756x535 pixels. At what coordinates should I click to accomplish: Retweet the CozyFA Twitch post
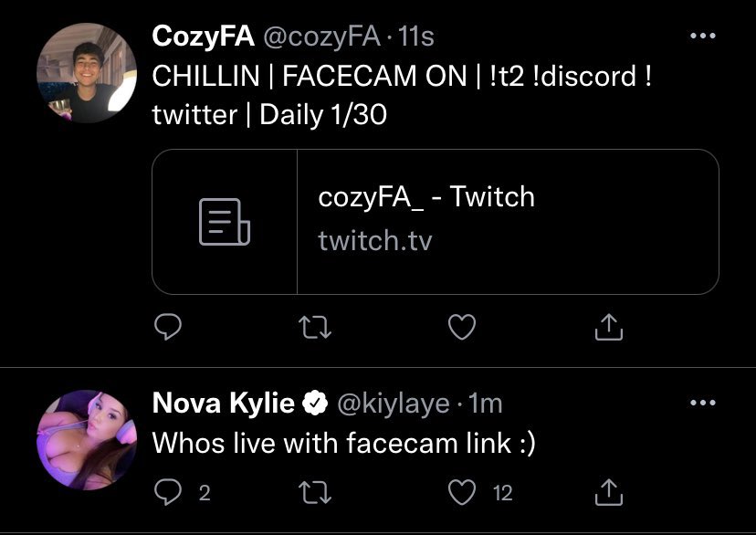(x=315, y=328)
